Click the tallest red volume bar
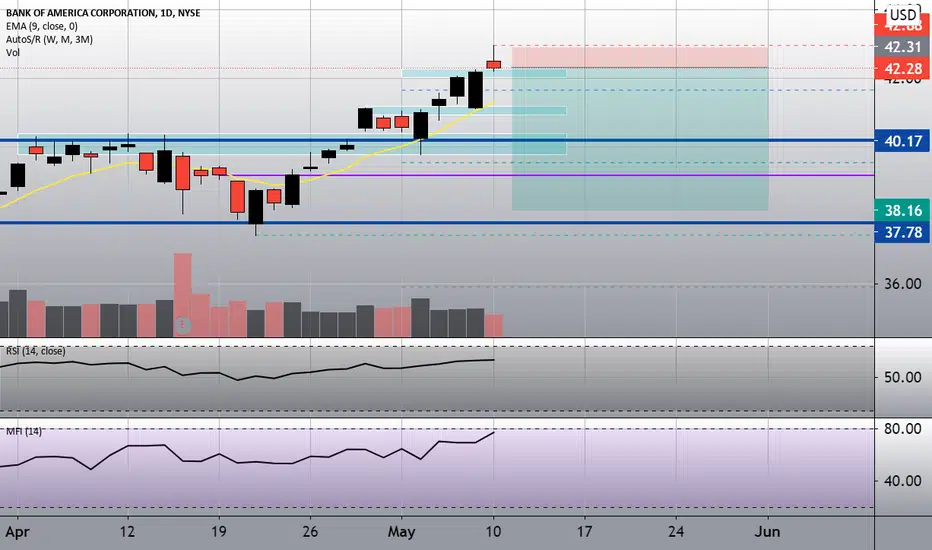The height and width of the screenshot is (550, 932). coord(182,295)
